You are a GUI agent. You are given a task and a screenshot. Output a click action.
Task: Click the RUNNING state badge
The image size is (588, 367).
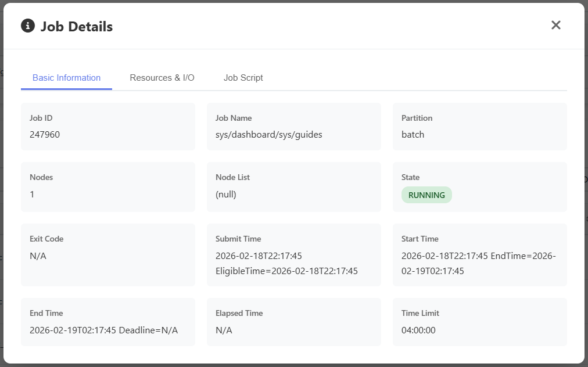[426, 195]
